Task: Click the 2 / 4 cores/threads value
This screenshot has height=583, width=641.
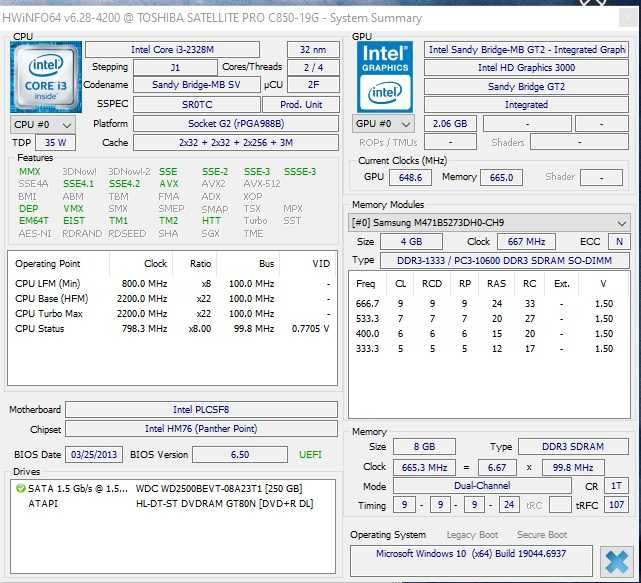Action: 313,67
